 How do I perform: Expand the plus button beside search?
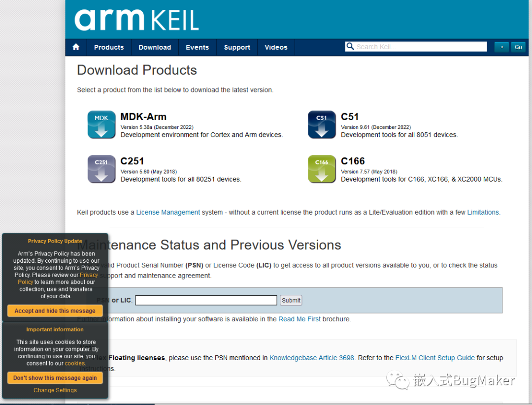pyautogui.click(x=501, y=47)
